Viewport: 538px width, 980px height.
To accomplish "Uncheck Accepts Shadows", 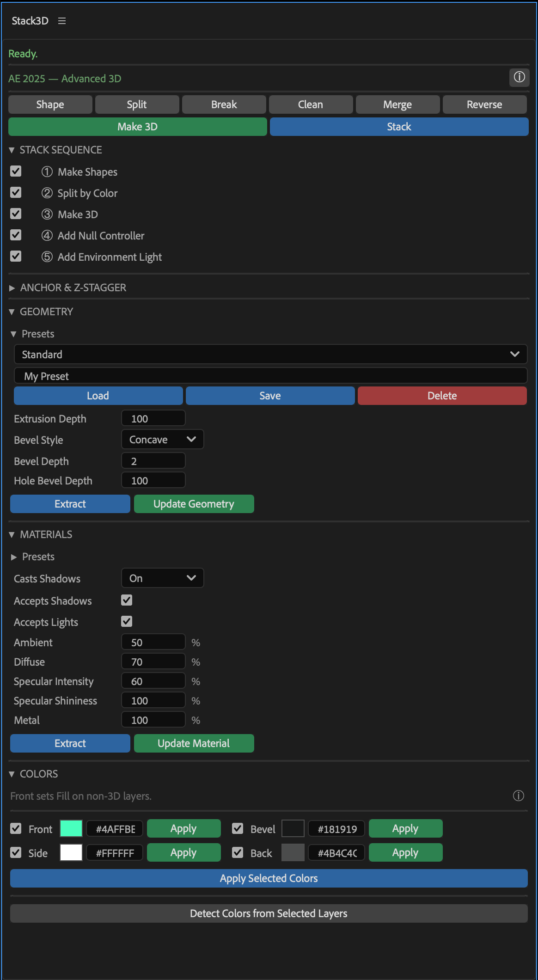I will click(x=127, y=600).
